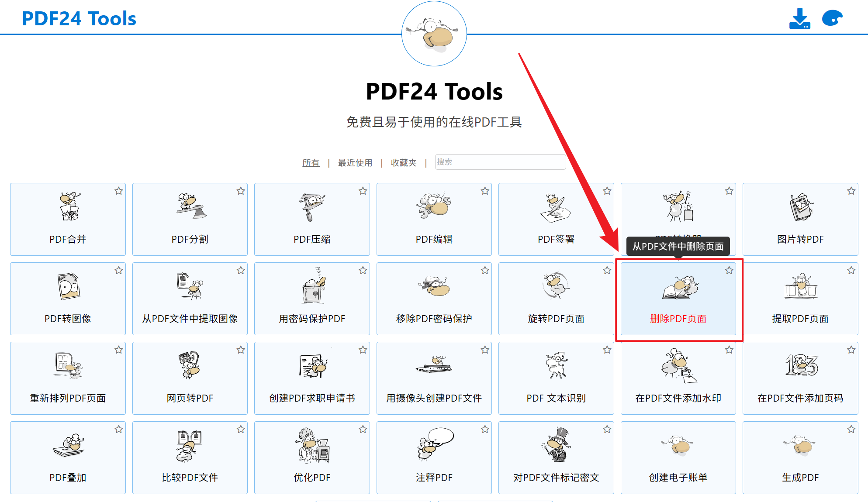Open the 收藏夹 favorites view

click(403, 162)
